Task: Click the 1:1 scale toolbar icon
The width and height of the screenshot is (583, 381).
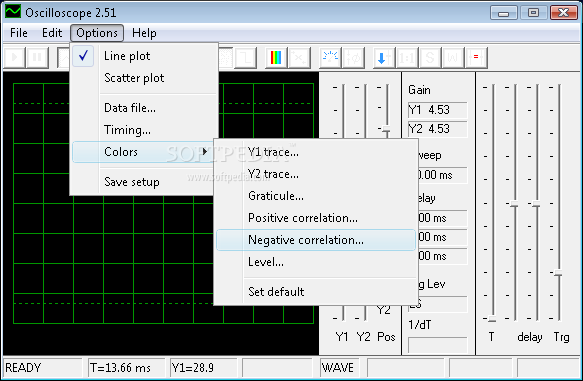Action: tap(406, 58)
